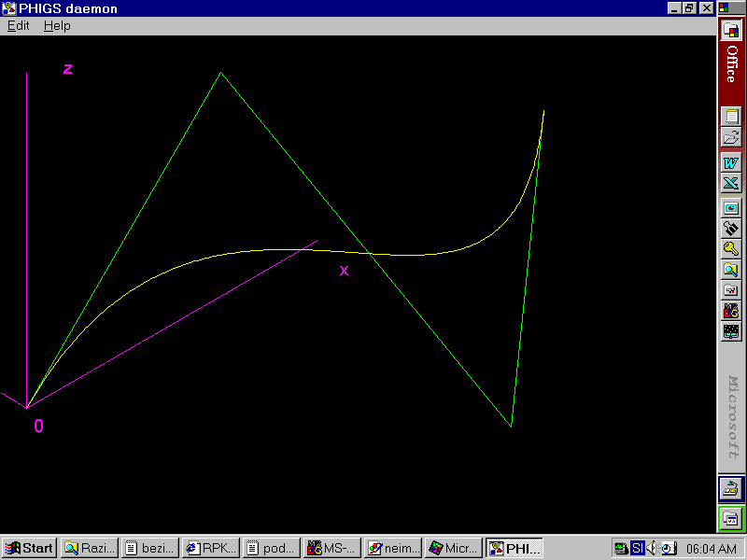Click the PHI... taskbar button

point(514,548)
